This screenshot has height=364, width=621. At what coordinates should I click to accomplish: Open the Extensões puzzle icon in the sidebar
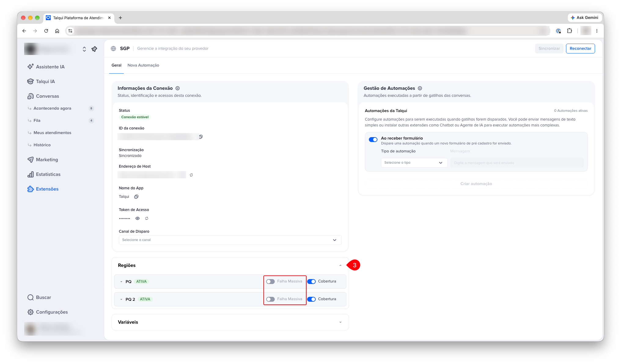pos(31,189)
